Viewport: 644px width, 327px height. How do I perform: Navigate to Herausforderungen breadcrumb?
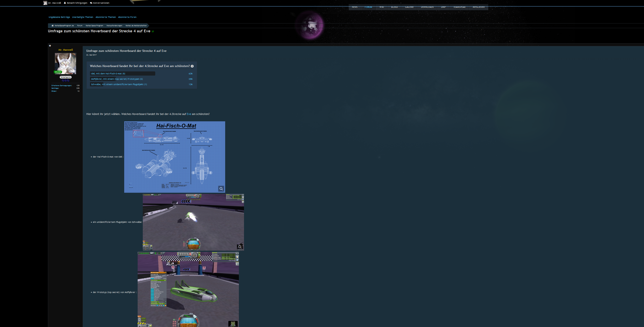click(114, 25)
